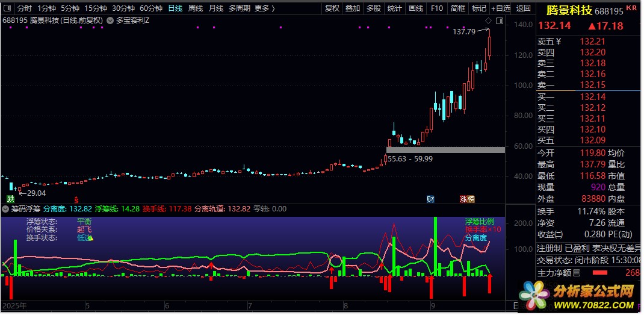Click the 换手率×10 legend label

point(483,229)
